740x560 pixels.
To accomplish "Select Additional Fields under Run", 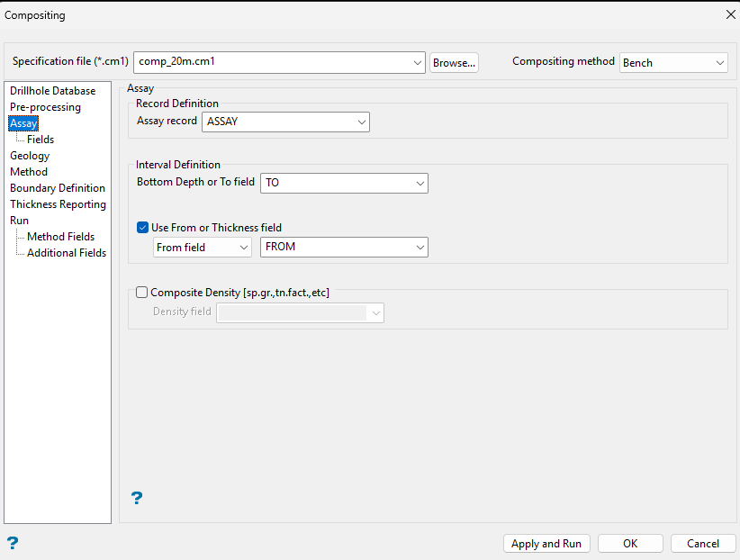I will tap(67, 253).
